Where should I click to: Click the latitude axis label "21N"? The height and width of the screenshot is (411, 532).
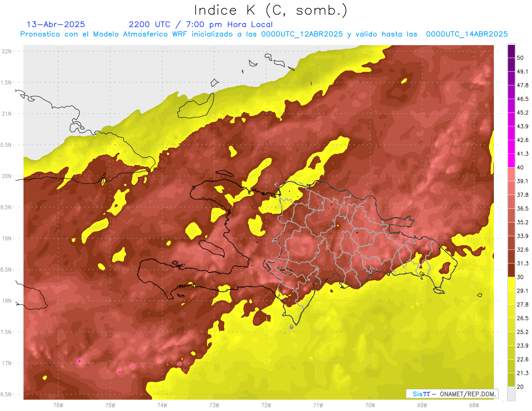pos(8,114)
